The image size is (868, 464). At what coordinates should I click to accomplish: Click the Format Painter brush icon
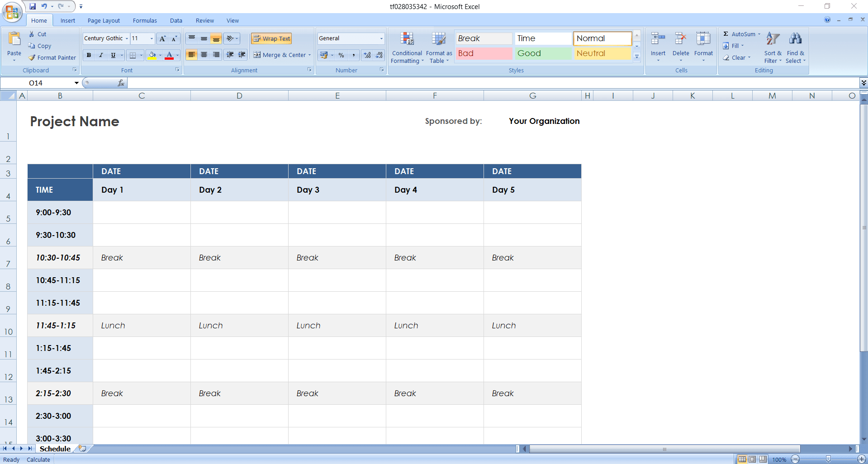pos(32,58)
